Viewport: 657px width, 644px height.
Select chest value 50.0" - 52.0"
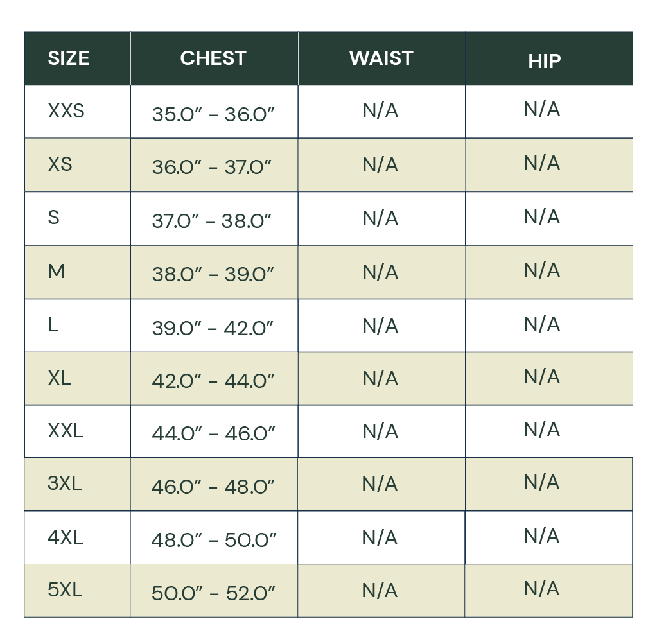coord(213,593)
